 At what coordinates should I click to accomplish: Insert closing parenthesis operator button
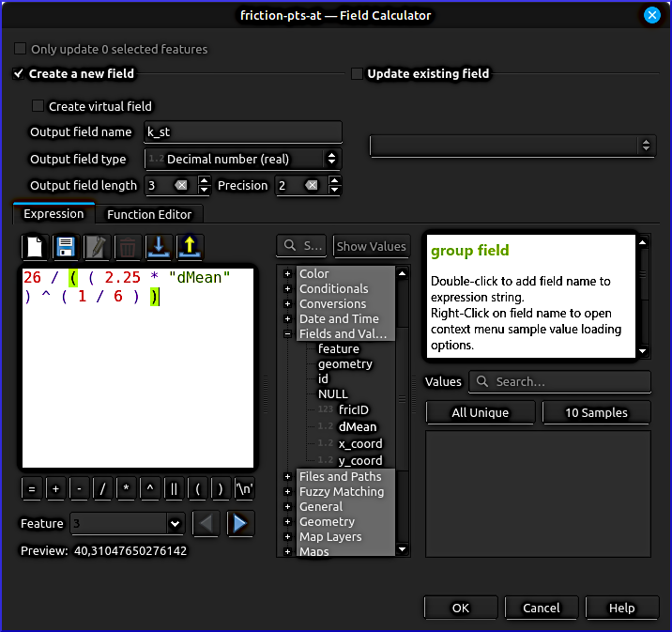pyautogui.click(x=221, y=489)
